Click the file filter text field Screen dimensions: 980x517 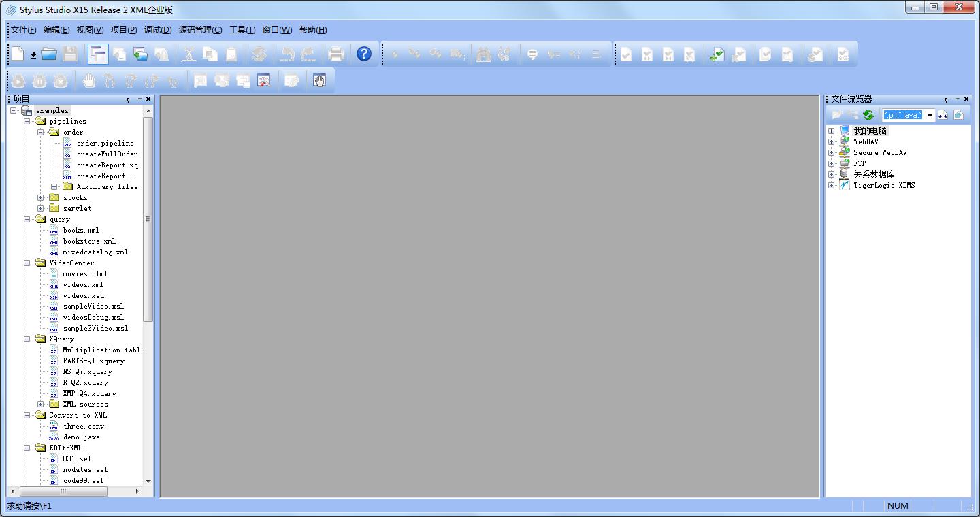902,115
